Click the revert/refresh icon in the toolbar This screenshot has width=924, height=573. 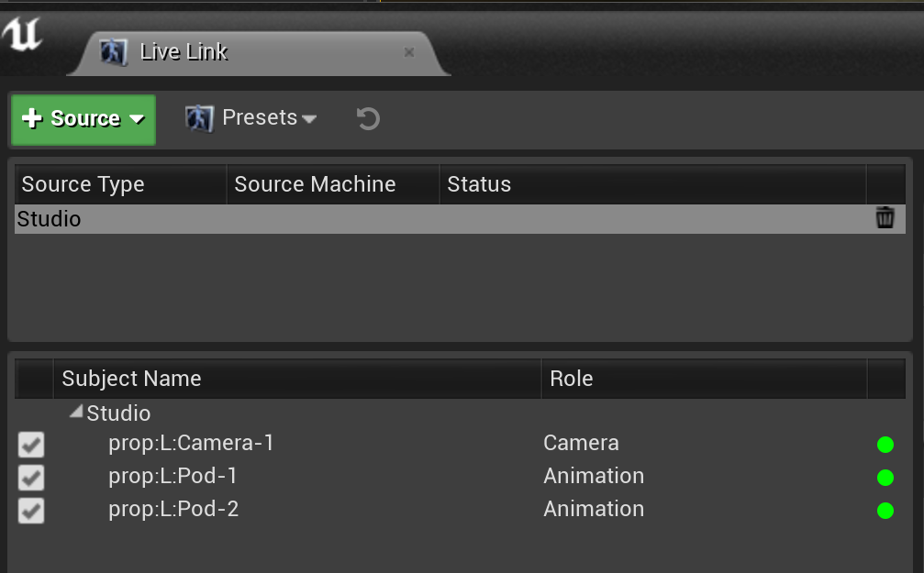(366, 118)
